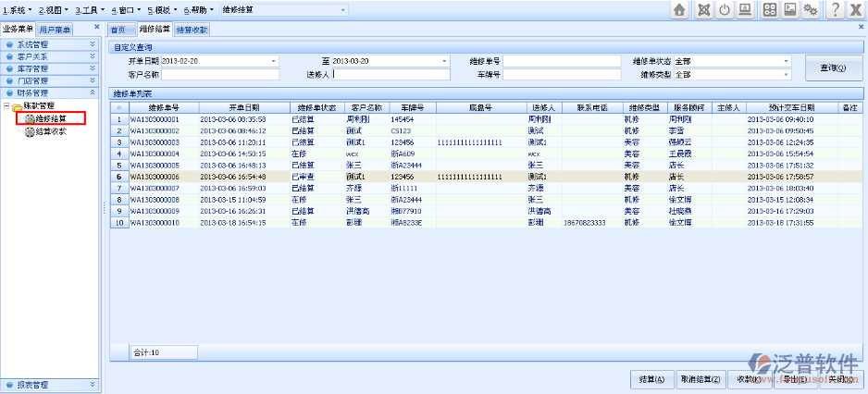Open the 开单日期 start date dropdown
Viewport: 868px width, 394px height.
[274, 61]
